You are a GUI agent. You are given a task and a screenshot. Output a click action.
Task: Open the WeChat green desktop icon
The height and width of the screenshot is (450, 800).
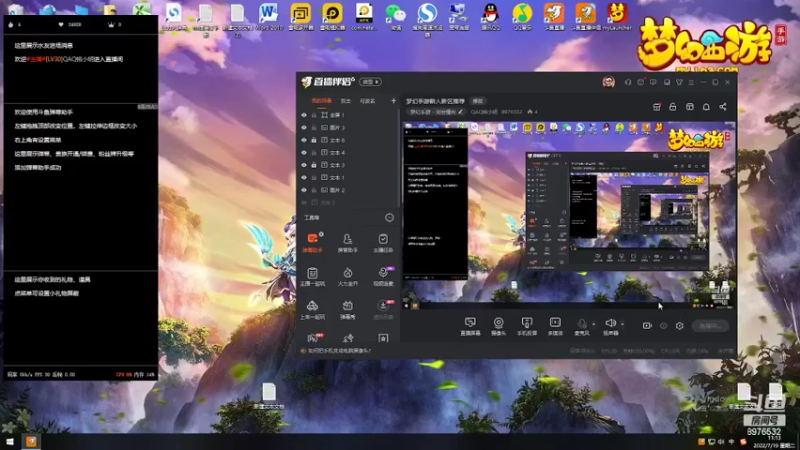coord(396,16)
